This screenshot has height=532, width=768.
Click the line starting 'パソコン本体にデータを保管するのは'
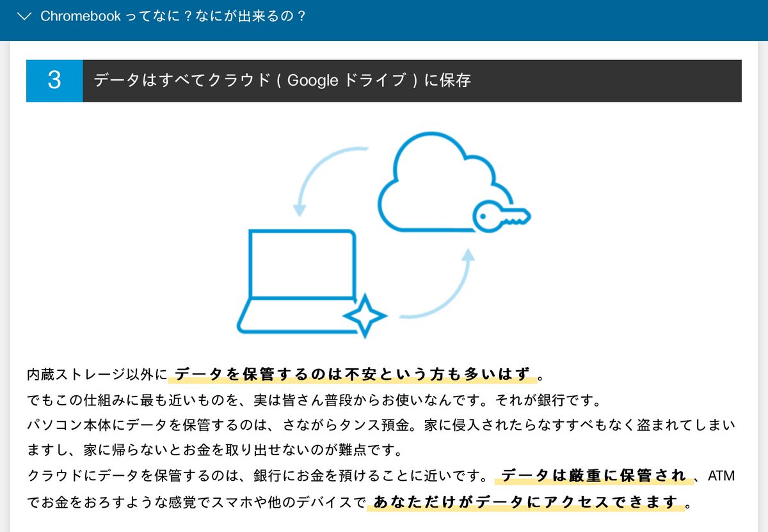coord(381,426)
